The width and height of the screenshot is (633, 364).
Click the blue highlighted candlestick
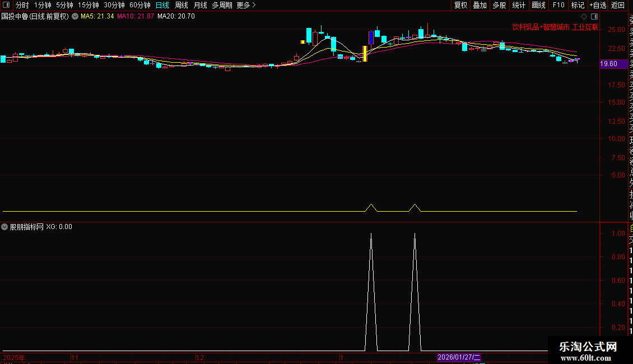pyautogui.click(x=371, y=38)
